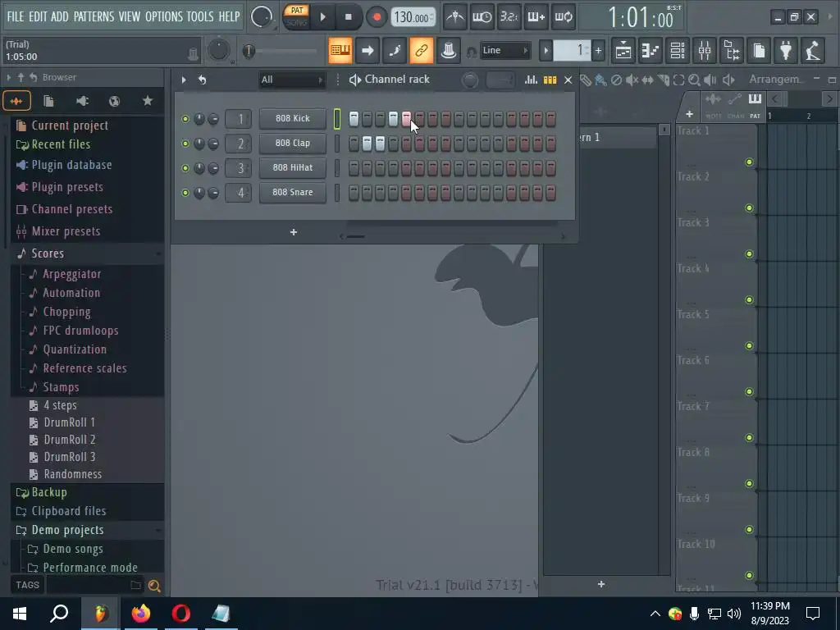Mute the 808 Clap channel LED
840x630 pixels.
point(185,144)
